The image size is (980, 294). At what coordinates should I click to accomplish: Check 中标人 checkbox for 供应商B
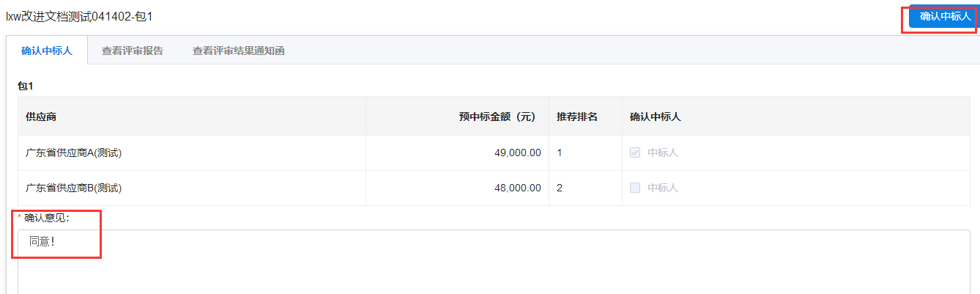635,188
